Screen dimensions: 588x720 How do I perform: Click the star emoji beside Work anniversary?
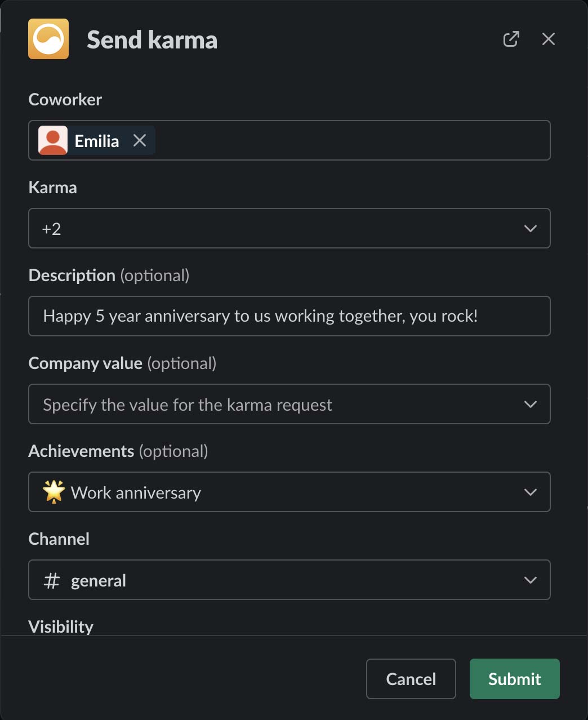point(54,492)
